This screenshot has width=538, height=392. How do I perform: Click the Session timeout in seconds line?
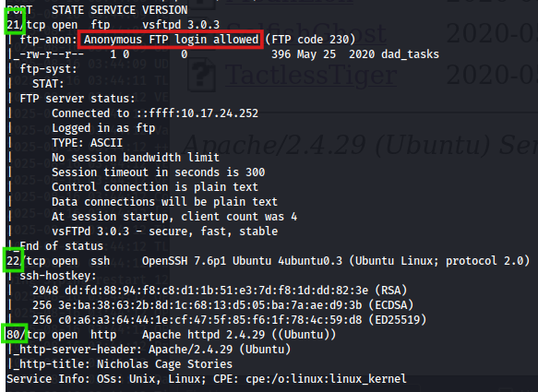pyautogui.click(x=158, y=172)
